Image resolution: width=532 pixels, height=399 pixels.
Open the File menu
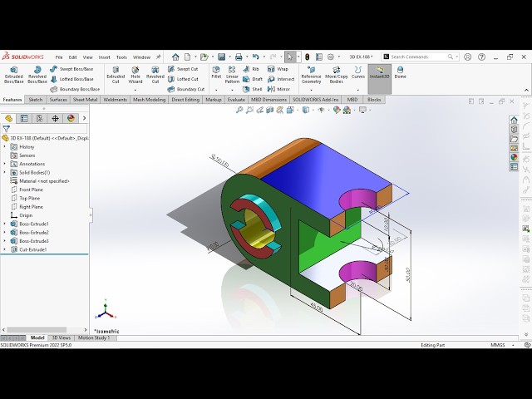click(x=59, y=57)
